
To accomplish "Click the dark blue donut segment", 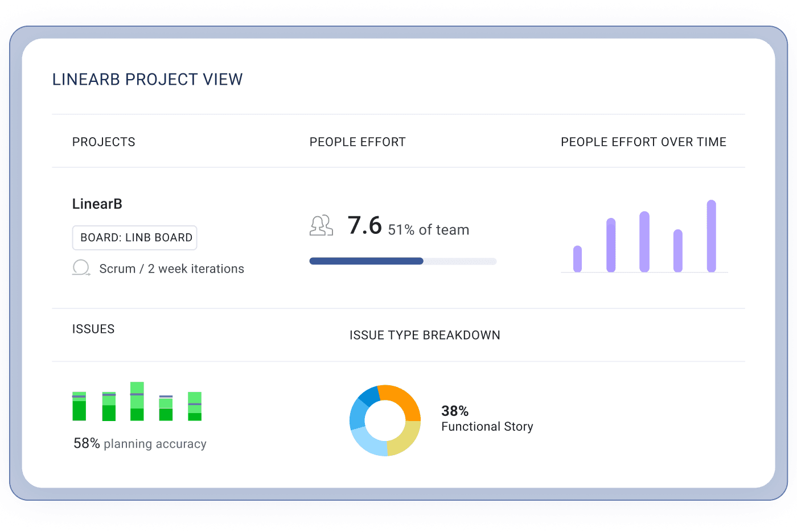I will pos(370,395).
